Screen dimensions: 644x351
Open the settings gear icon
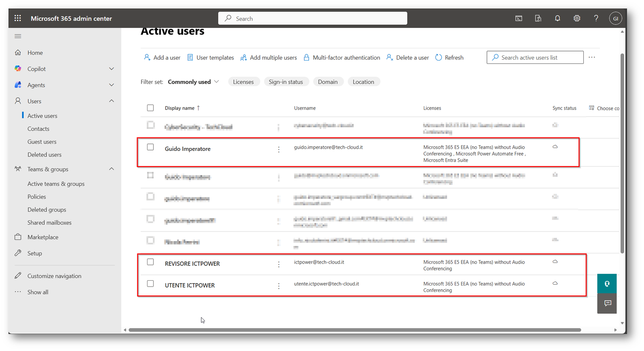coord(577,18)
